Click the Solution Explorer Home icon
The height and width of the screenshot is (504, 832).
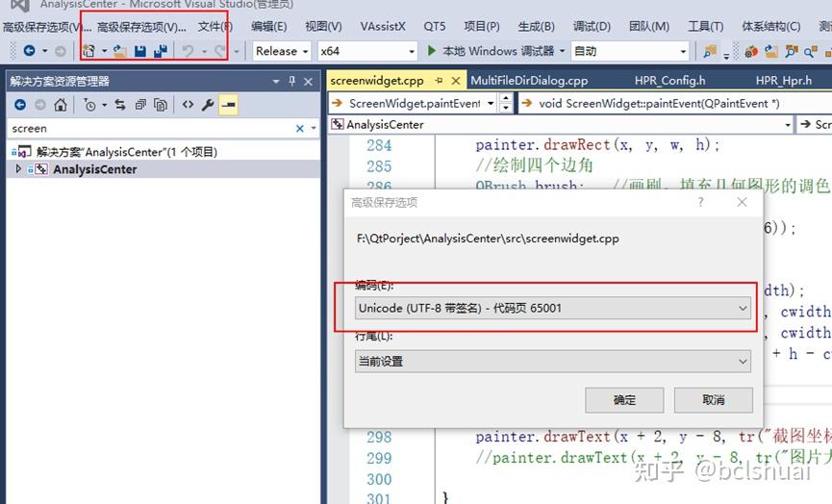pos(61,105)
